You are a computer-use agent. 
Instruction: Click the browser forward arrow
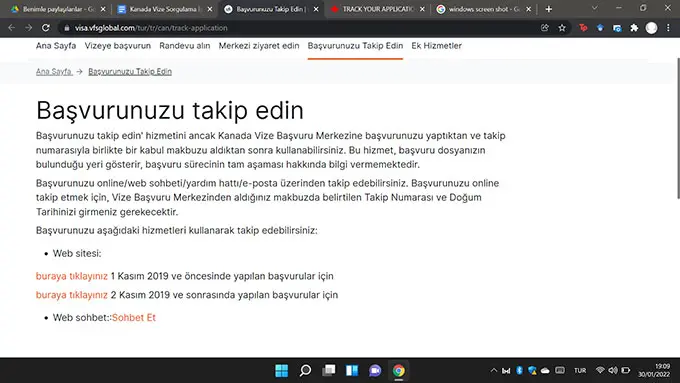pyautogui.click(x=29, y=28)
